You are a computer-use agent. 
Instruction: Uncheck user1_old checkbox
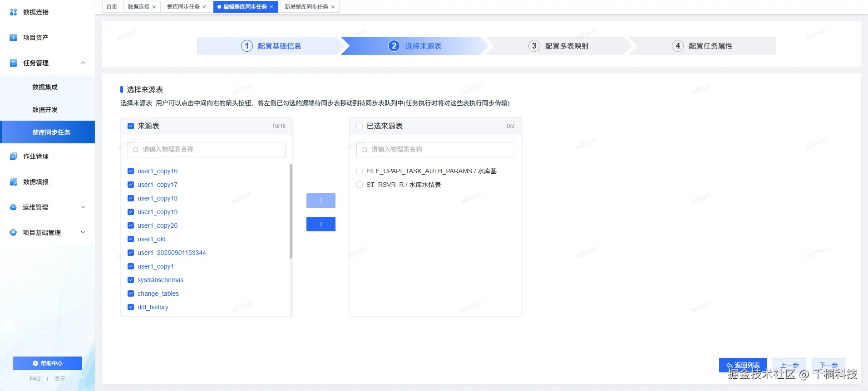click(x=131, y=239)
